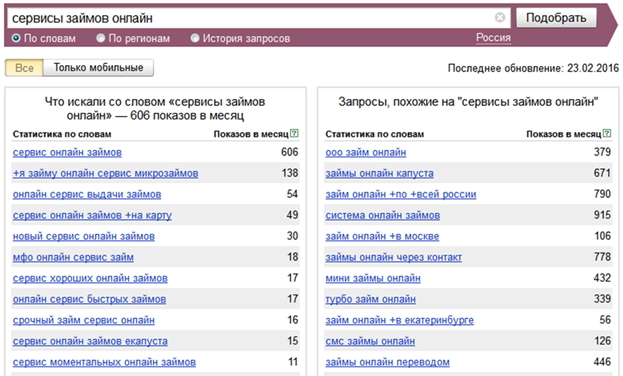This screenshot has width=623, height=376.
Task: Open 'система онлайн займов' link
Action: coord(383,215)
